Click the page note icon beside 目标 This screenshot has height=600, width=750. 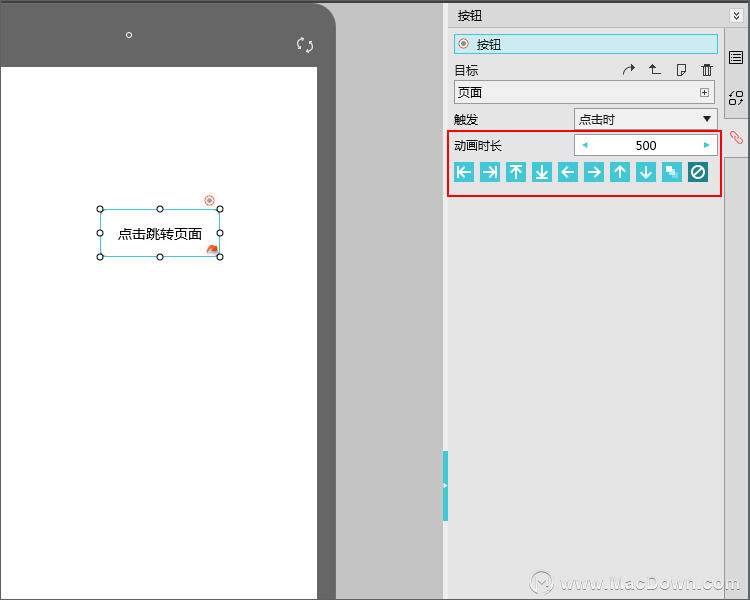click(x=681, y=70)
